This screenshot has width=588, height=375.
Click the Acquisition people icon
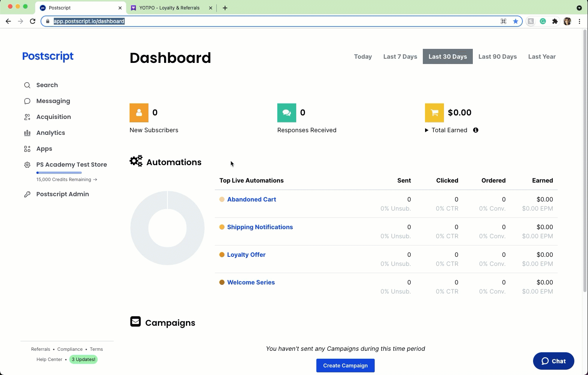27,117
